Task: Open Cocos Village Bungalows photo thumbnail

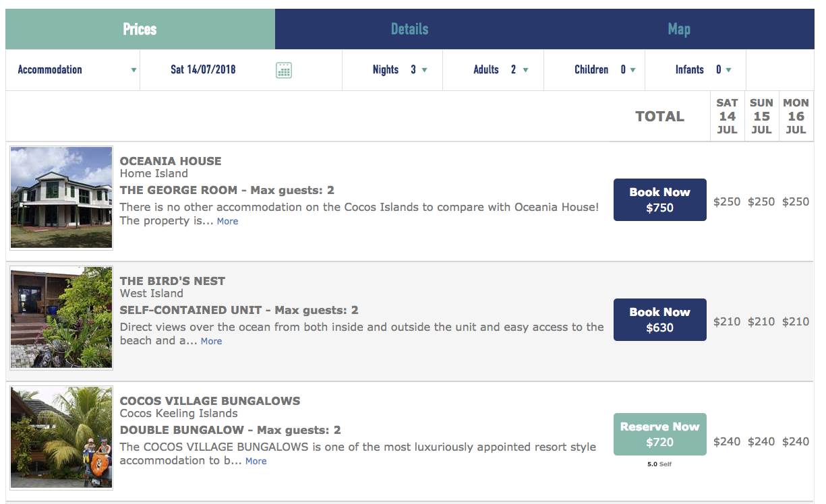Action: (61, 437)
